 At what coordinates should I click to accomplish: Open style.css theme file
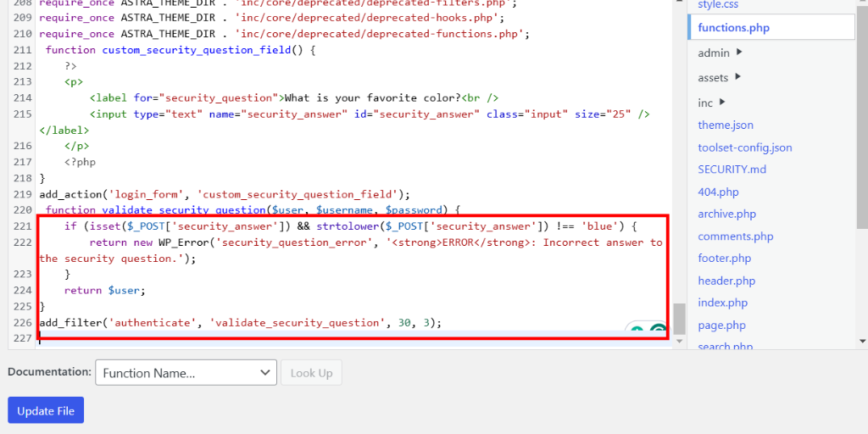(x=718, y=4)
